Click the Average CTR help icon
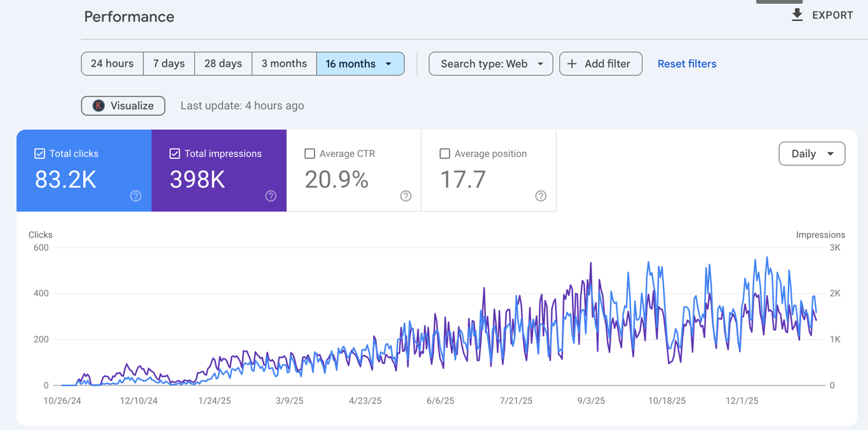The width and height of the screenshot is (868, 430). 406,196
